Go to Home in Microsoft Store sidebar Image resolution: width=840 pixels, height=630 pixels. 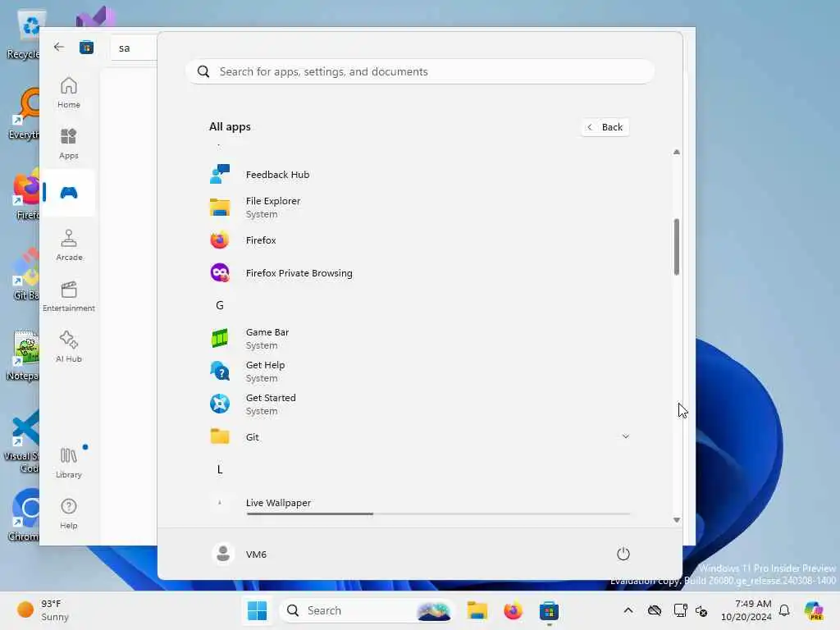tap(69, 93)
